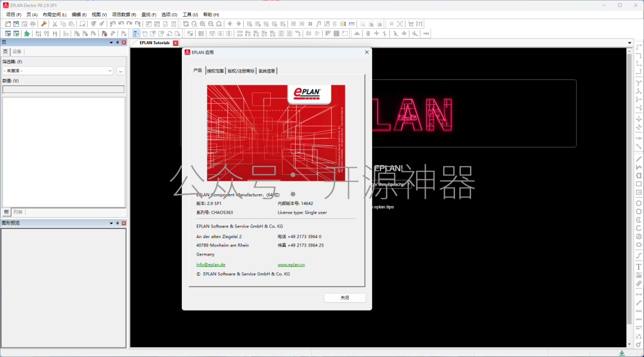Open the 页 (A) menu

32,15
